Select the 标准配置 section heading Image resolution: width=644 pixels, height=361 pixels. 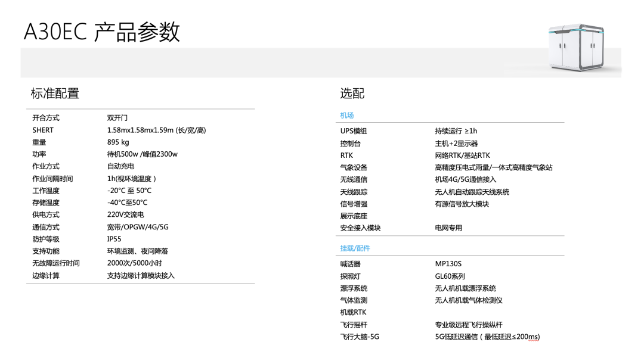pos(55,94)
